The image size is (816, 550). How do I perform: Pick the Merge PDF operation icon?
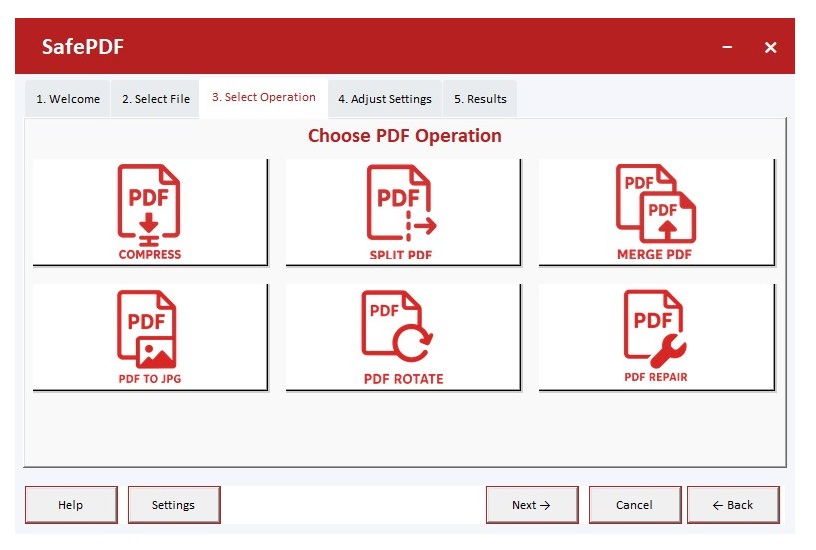point(656,212)
